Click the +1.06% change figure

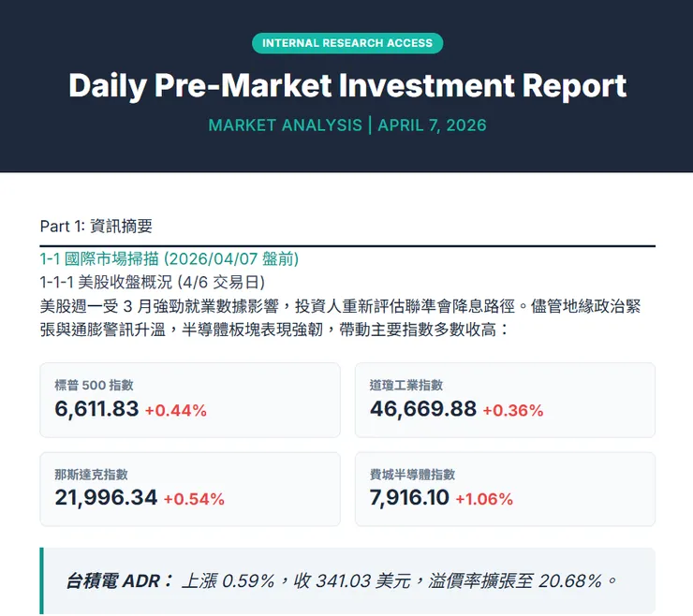[486, 499]
